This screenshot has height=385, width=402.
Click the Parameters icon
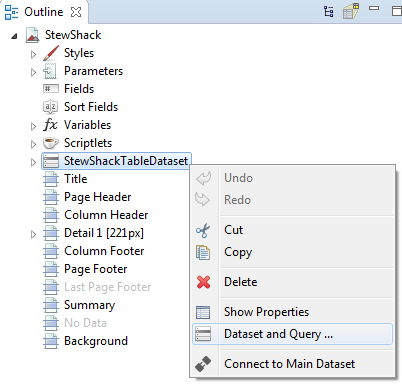tap(50, 71)
